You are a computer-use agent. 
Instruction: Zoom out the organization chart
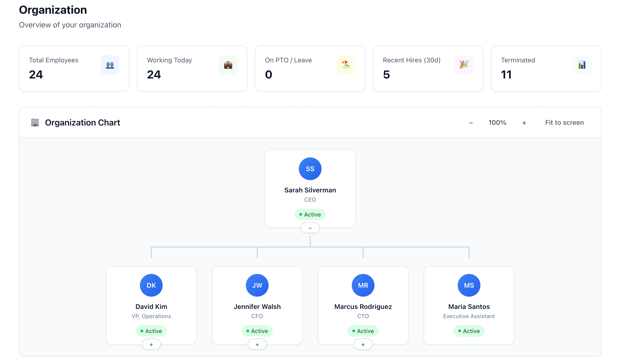(x=470, y=123)
